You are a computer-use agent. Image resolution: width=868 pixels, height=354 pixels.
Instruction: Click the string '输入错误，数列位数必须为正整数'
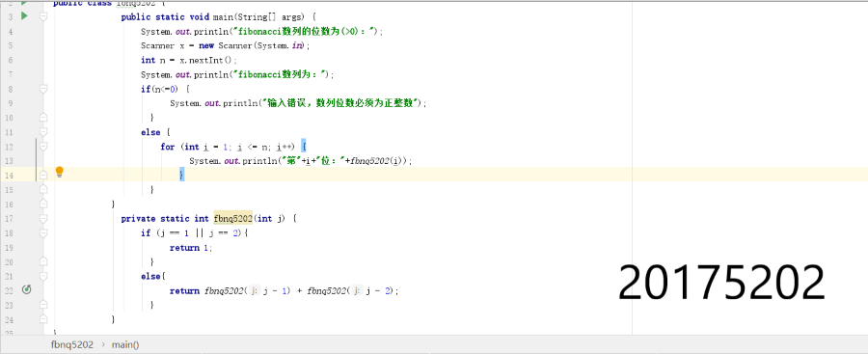point(340,103)
